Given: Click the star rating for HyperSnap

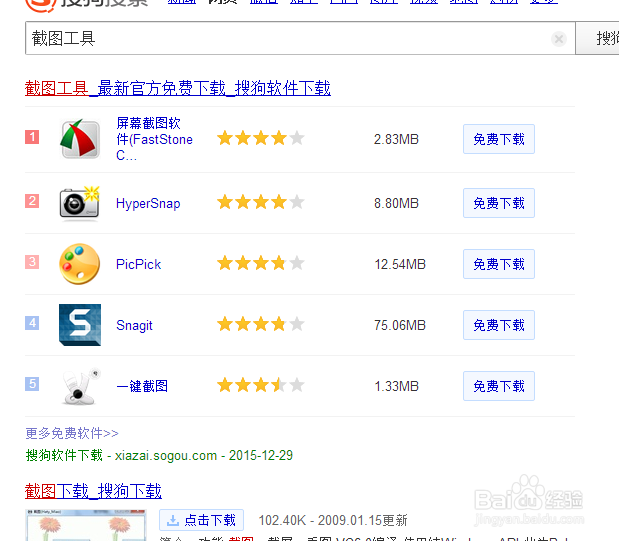Looking at the screenshot, I should 261,202.
